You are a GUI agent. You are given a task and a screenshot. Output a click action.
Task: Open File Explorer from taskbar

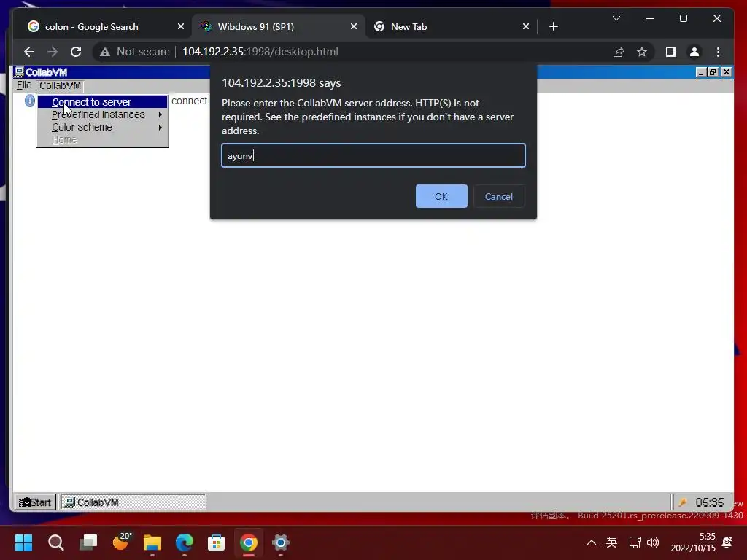152,542
